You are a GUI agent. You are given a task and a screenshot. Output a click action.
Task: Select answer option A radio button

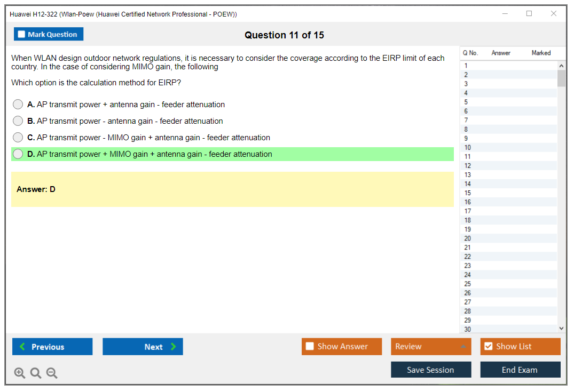[x=18, y=105]
